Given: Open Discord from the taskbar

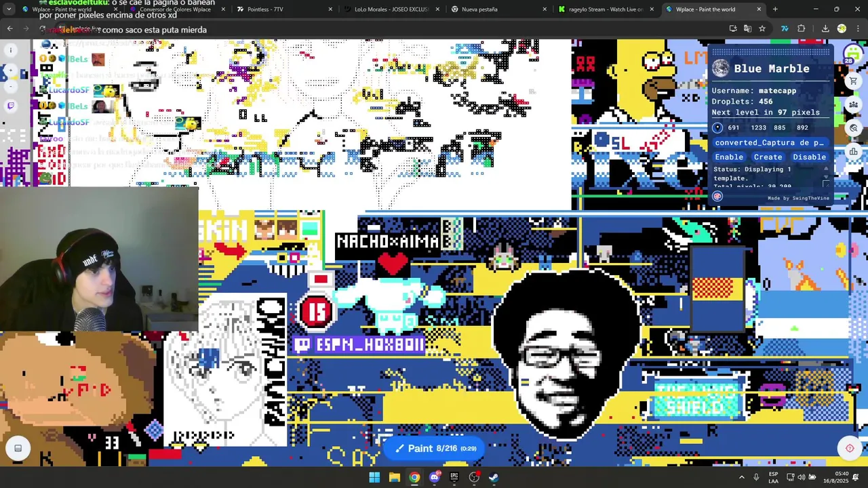Looking at the screenshot, I should coord(435,477).
